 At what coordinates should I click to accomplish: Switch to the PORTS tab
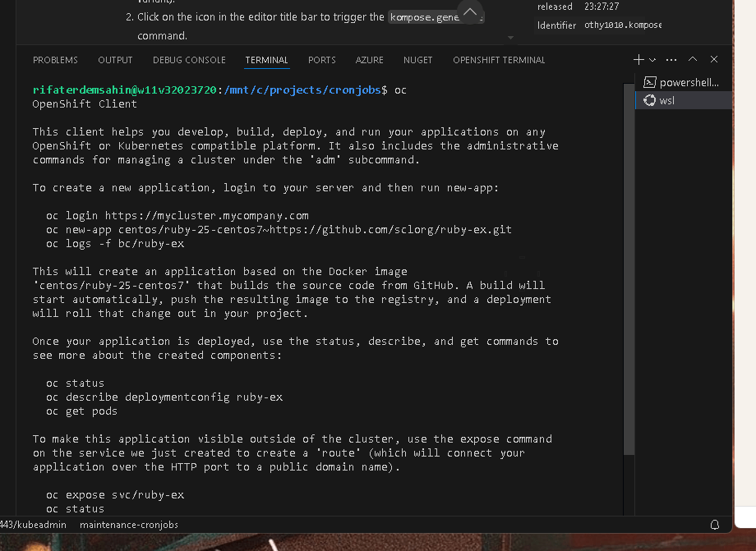321,60
